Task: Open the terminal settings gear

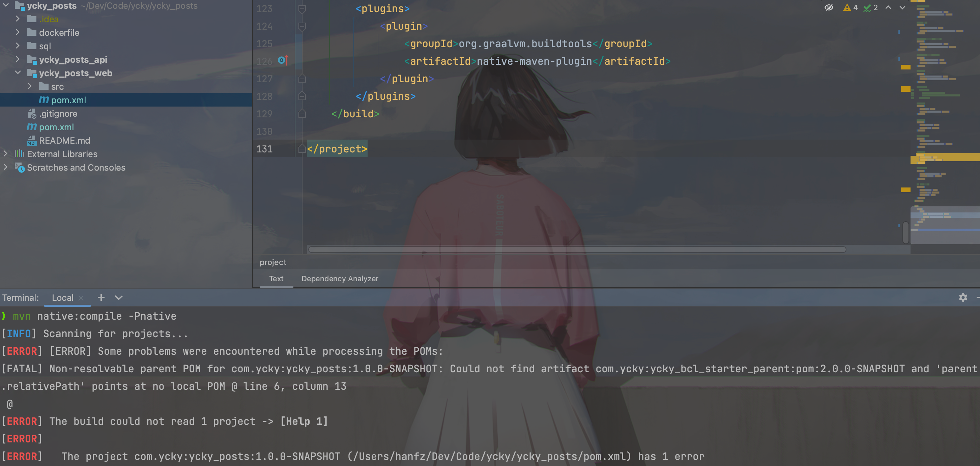Action: (963, 297)
